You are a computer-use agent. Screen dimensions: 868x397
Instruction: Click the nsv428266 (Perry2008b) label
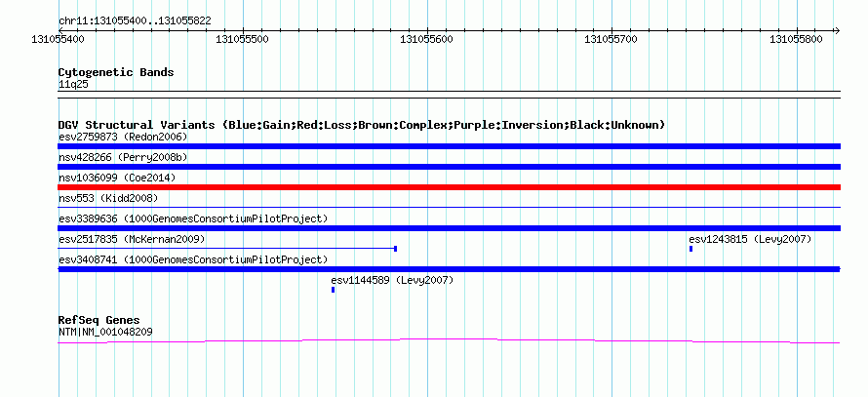pos(123,157)
